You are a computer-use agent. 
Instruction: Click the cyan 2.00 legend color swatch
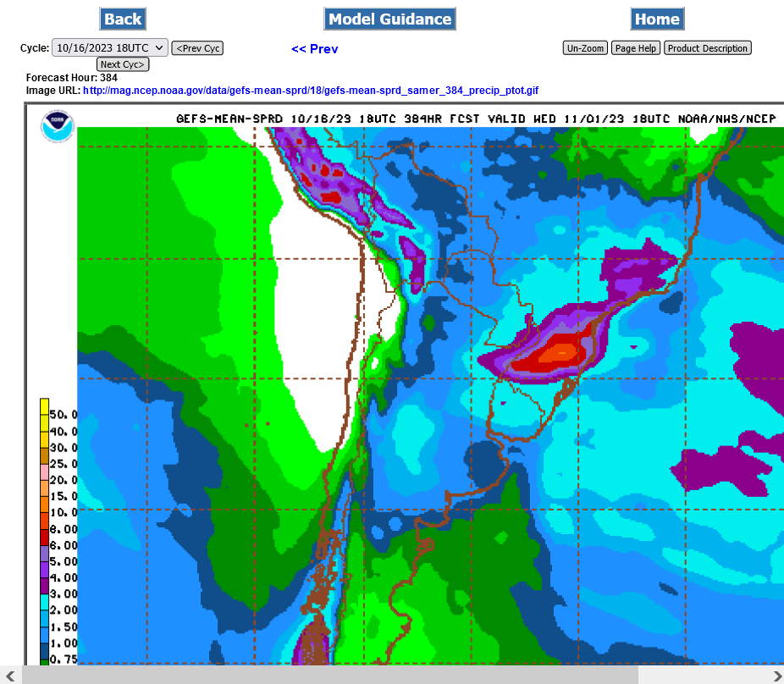click(x=45, y=602)
